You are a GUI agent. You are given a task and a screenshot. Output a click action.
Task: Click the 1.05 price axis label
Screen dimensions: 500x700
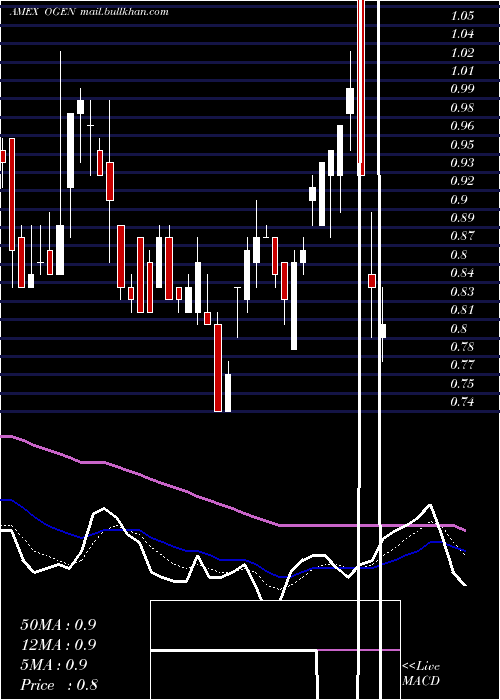tap(462, 16)
